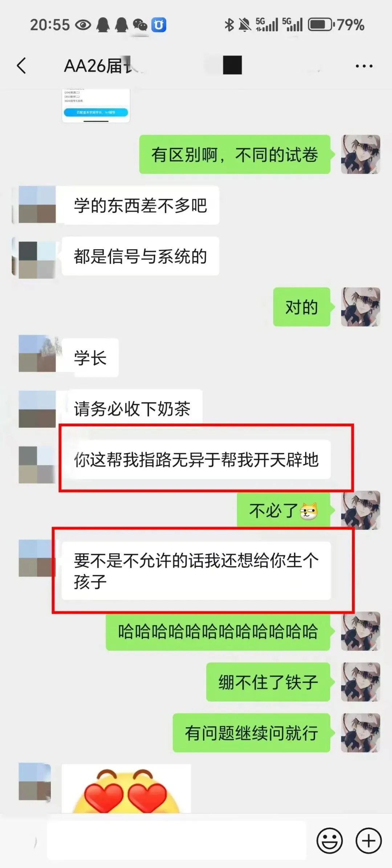Open the emoji picker smiley icon

pyautogui.click(x=330, y=841)
